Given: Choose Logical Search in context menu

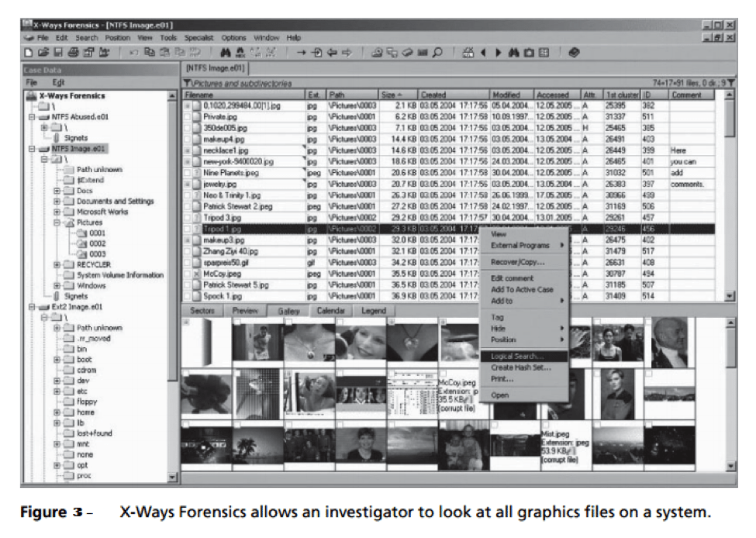Looking at the screenshot, I should [517, 357].
